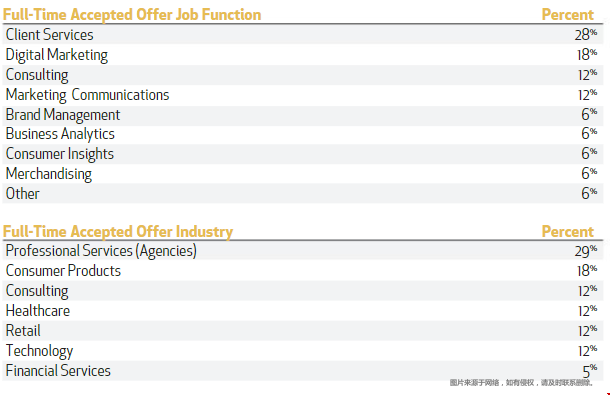Click the Full-Time Accepted Offer Industry heading

118,232
